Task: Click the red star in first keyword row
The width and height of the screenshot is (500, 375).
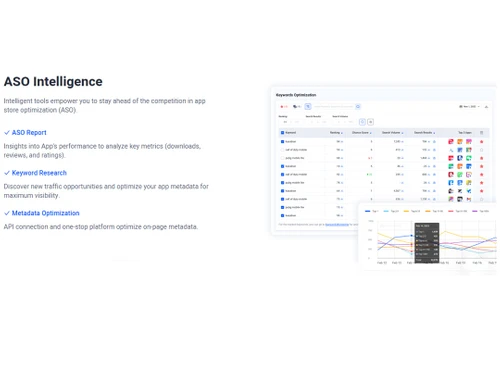Action: pyautogui.click(x=481, y=142)
